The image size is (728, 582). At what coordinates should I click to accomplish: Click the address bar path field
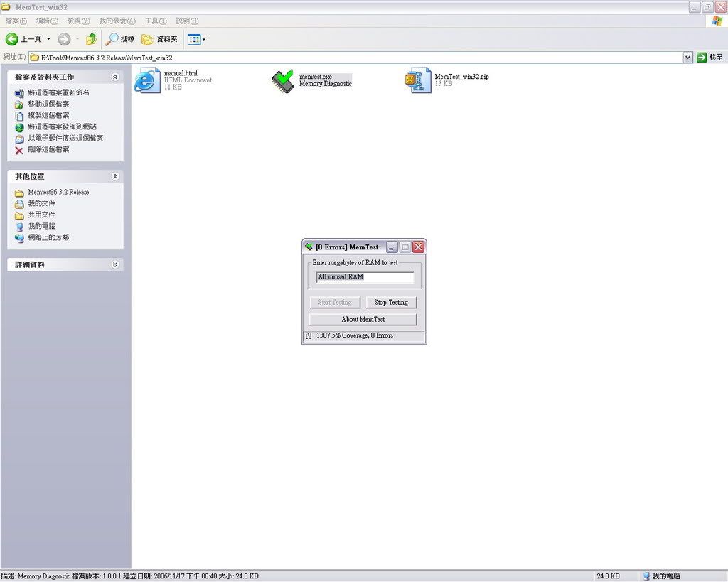[355, 58]
